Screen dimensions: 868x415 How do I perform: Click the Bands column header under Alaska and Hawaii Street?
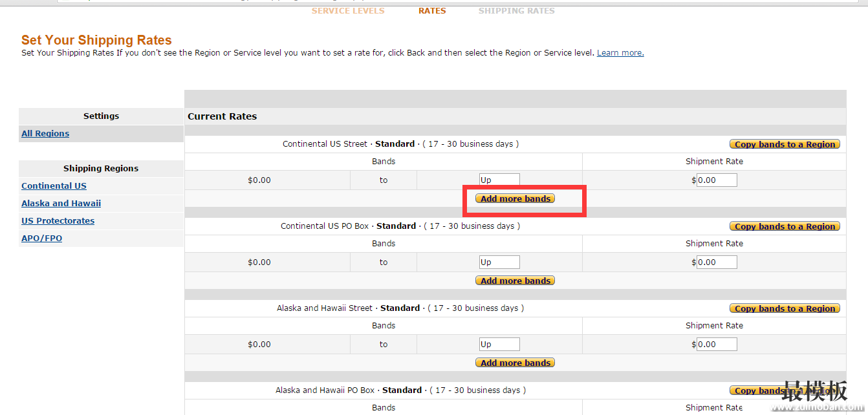point(384,326)
